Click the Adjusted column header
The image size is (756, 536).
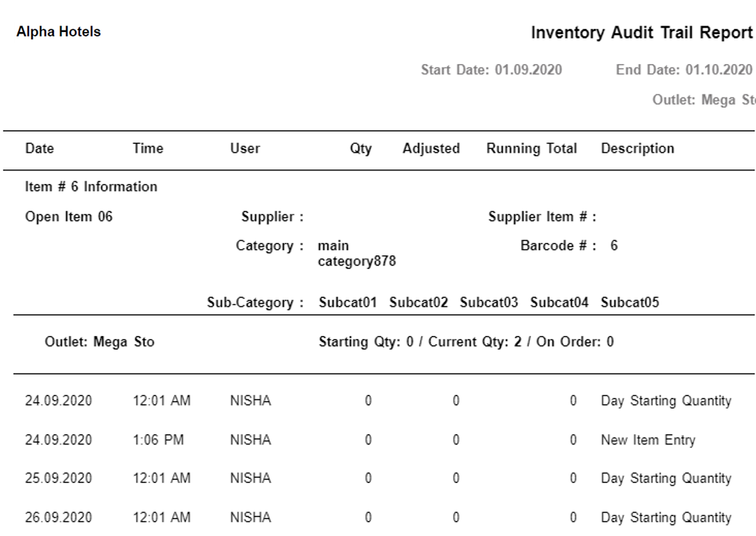click(x=431, y=148)
